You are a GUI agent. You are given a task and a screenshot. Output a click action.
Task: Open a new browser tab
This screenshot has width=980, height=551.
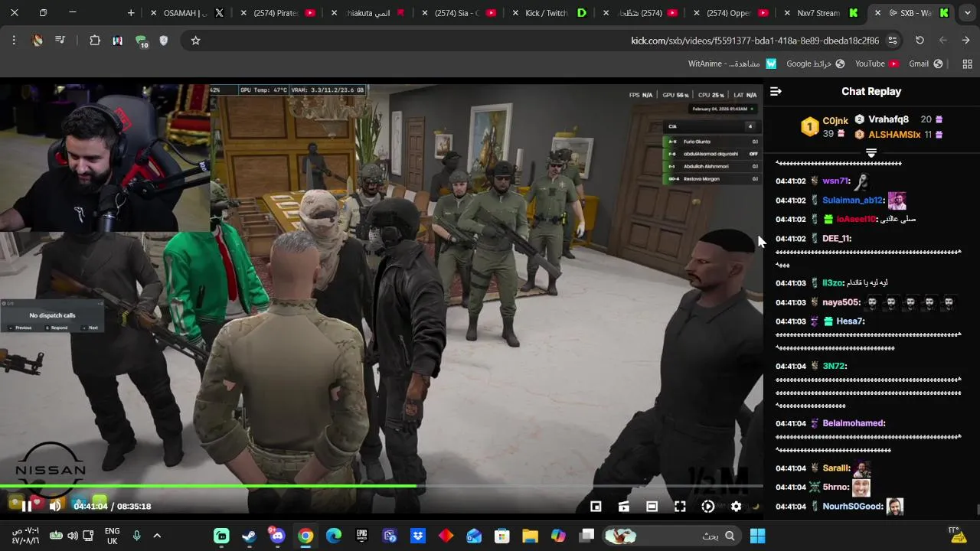[131, 13]
